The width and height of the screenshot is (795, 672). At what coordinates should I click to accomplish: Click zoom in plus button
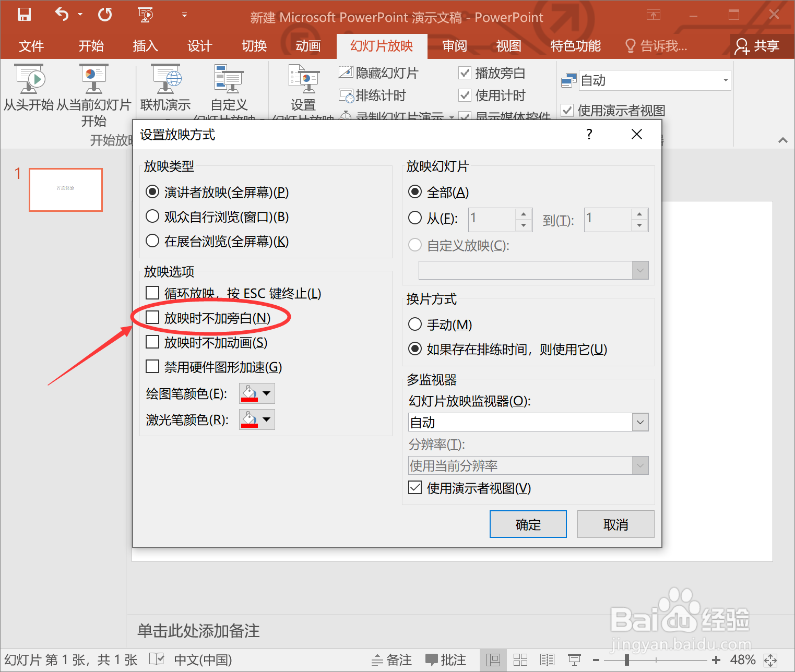716,660
